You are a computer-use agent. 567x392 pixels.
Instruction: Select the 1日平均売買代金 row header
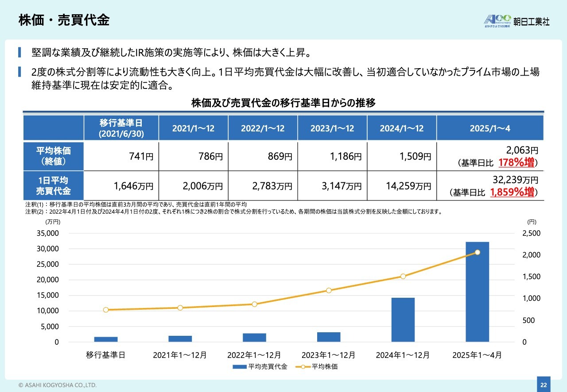coord(54,186)
